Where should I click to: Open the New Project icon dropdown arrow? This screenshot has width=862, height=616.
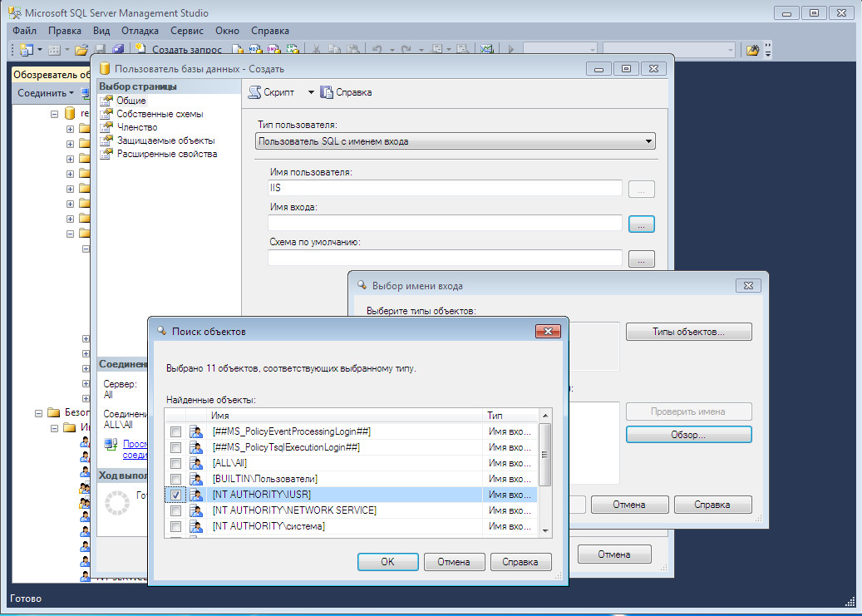40,50
